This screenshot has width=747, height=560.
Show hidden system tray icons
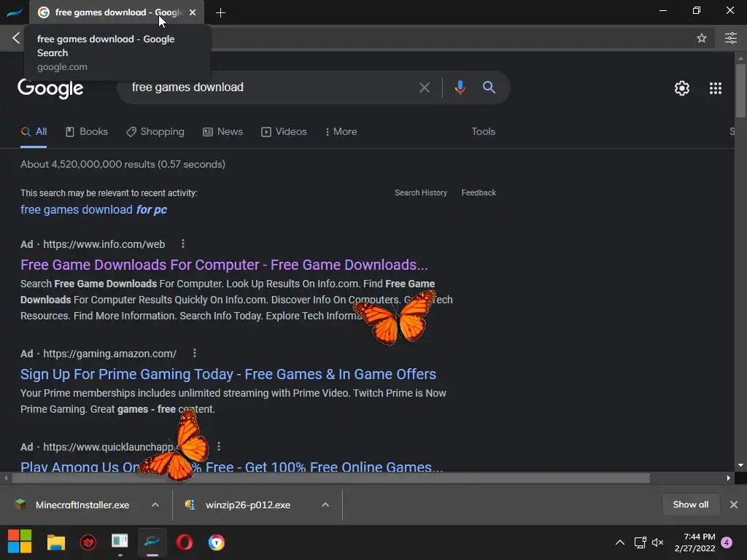point(620,542)
